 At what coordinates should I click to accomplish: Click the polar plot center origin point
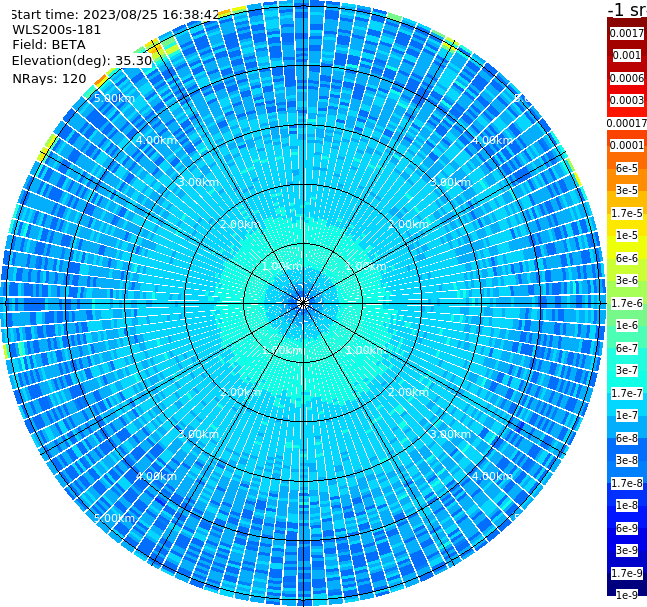[303, 303]
